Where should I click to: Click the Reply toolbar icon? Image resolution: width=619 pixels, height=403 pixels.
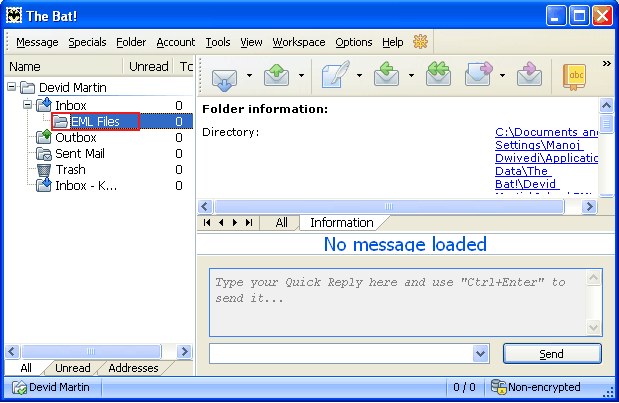pos(386,74)
